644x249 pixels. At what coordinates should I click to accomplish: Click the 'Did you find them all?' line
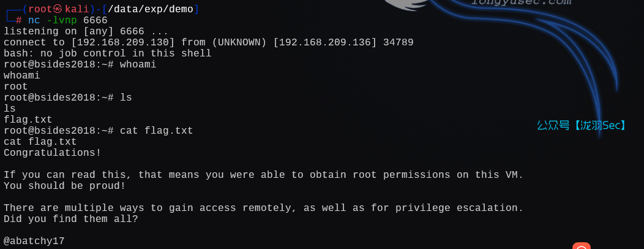click(x=70, y=219)
